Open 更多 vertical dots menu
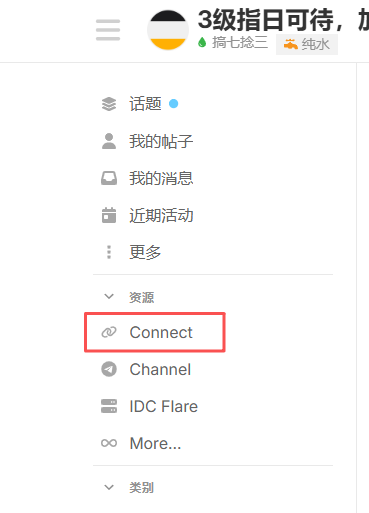Viewport: 369px width, 513px height. click(109, 252)
